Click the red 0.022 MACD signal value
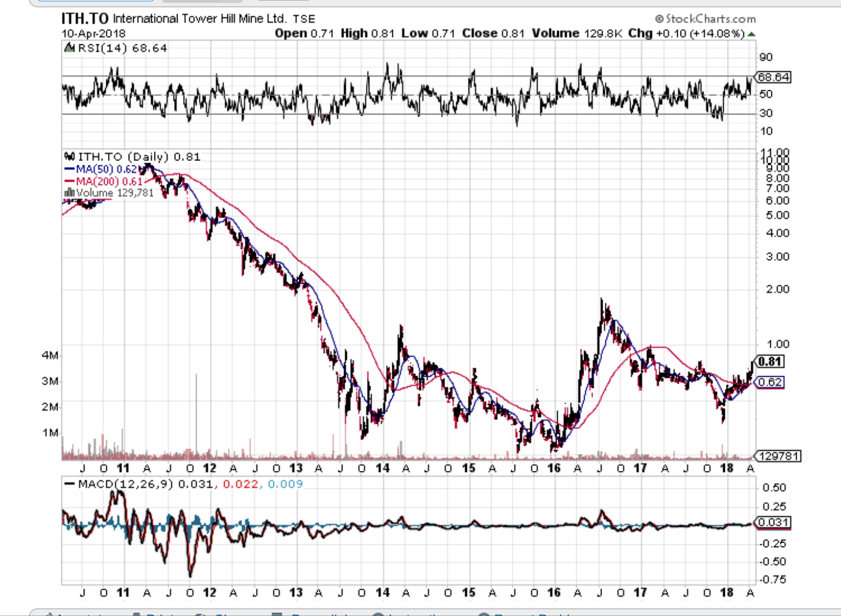Image resolution: width=841 pixels, height=616 pixels. (241, 484)
